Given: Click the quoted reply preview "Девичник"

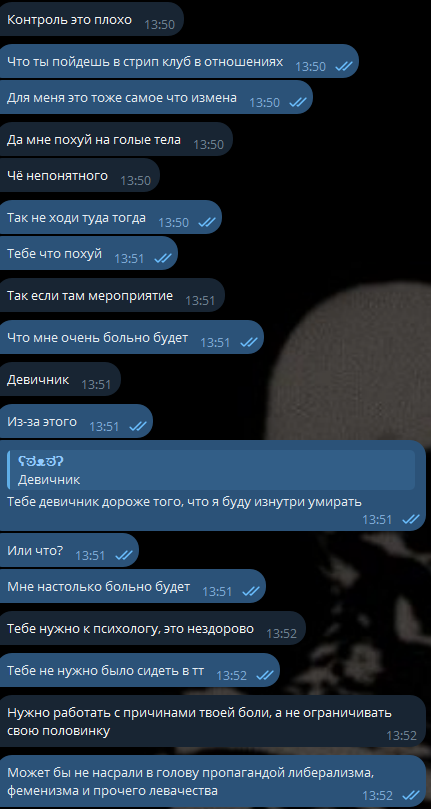Looking at the screenshot, I should click(212, 470).
